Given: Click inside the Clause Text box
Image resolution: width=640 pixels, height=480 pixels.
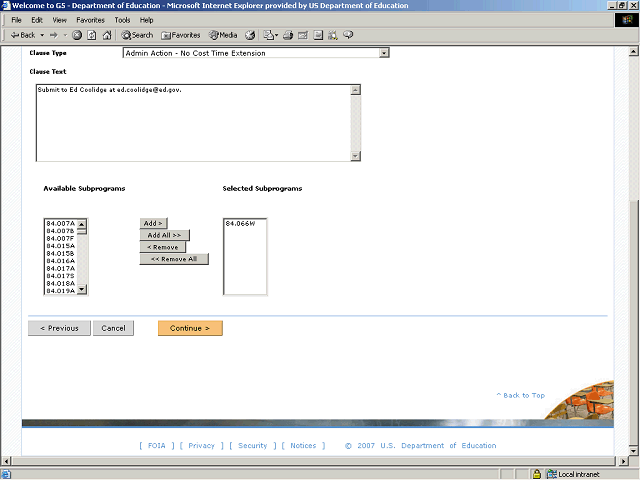Looking at the screenshot, I should [x=193, y=123].
